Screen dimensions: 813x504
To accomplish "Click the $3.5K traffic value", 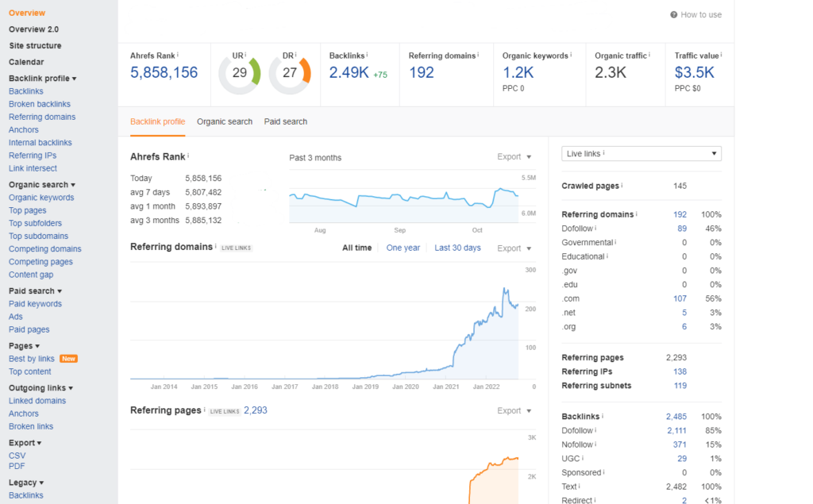I will pos(694,72).
